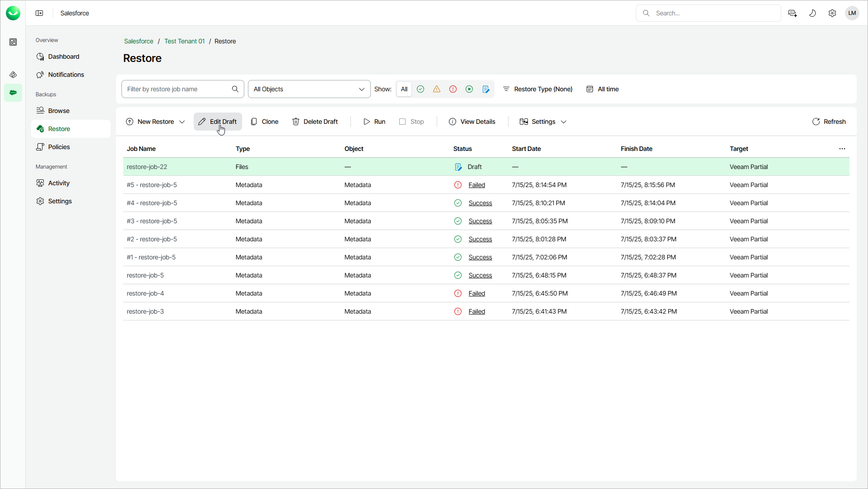Image resolution: width=868 pixels, height=489 pixels.
Task: Switch to dark mode moon icon
Action: pos(812,13)
